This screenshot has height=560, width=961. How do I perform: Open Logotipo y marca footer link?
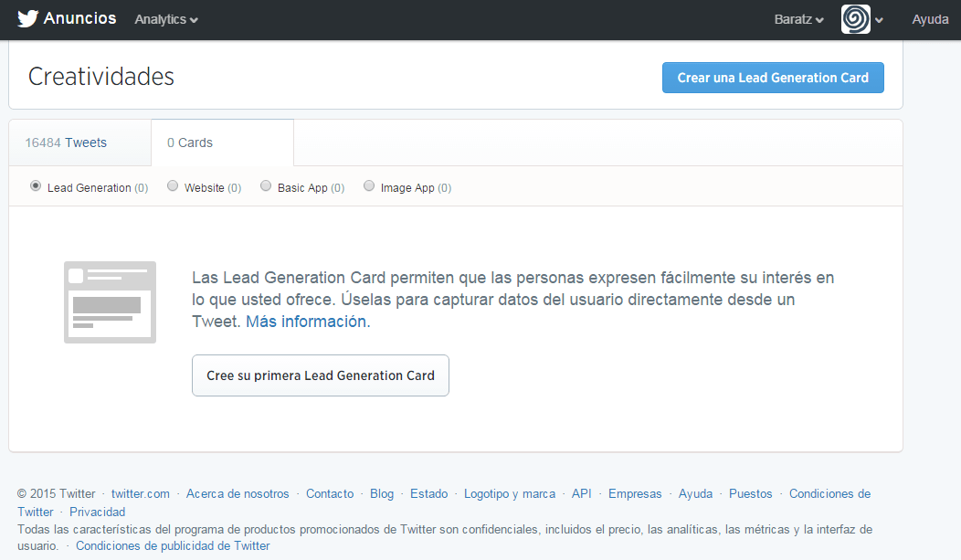coord(510,494)
